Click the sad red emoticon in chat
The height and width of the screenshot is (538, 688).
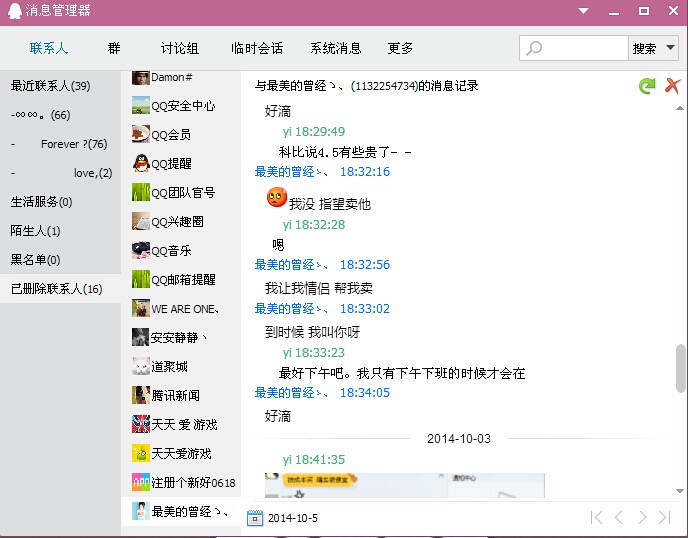tap(277, 197)
